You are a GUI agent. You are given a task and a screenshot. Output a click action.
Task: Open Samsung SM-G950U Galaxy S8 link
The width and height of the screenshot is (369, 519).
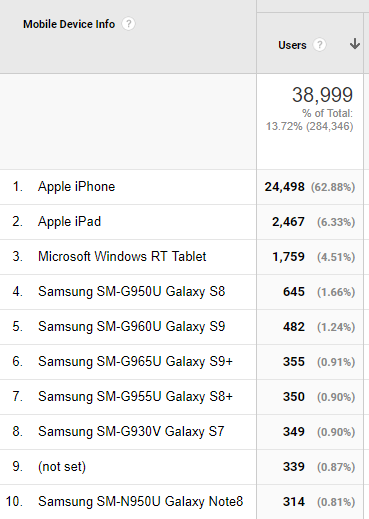pyautogui.click(x=132, y=292)
